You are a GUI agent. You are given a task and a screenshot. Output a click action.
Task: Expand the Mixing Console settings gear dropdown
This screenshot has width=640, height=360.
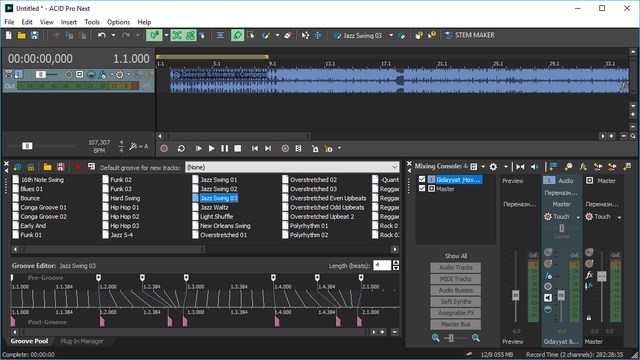pyautogui.click(x=506, y=167)
